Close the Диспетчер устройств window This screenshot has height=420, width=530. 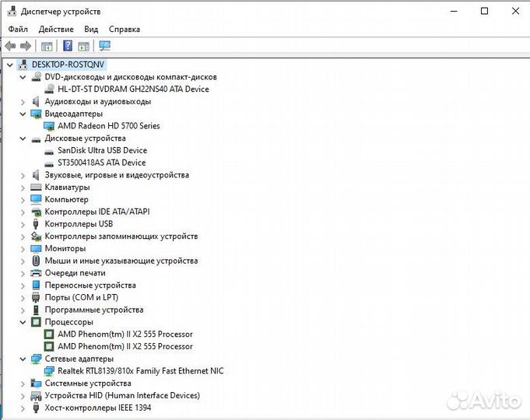coord(515,11)
